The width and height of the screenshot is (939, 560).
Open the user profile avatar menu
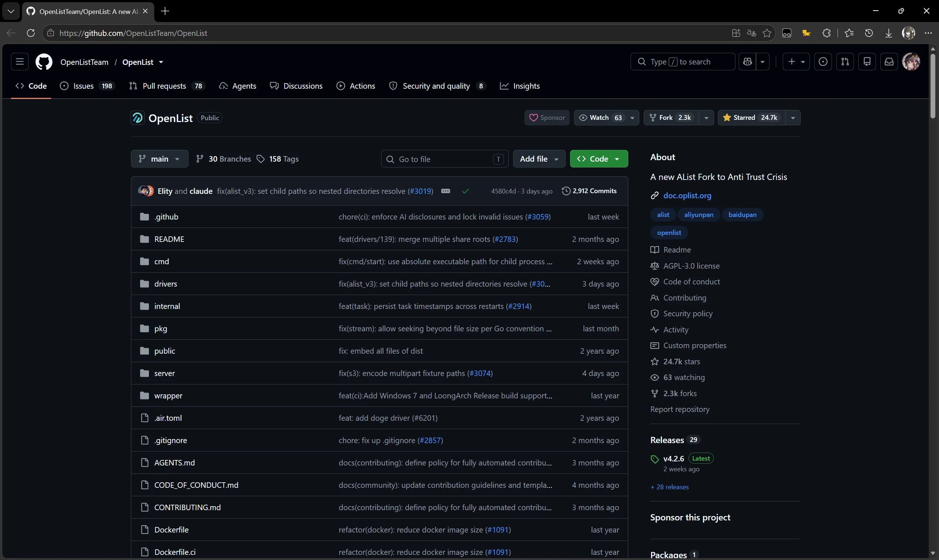point(911,62)
